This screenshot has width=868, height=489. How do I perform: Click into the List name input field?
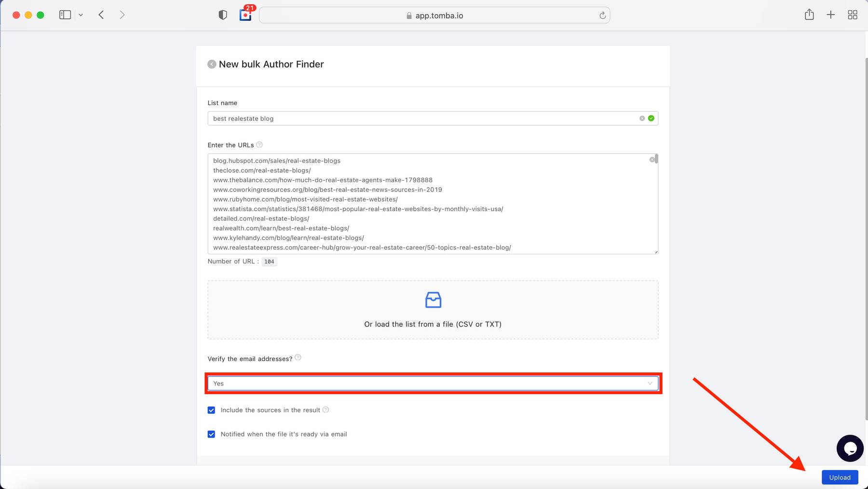(433, 119)
